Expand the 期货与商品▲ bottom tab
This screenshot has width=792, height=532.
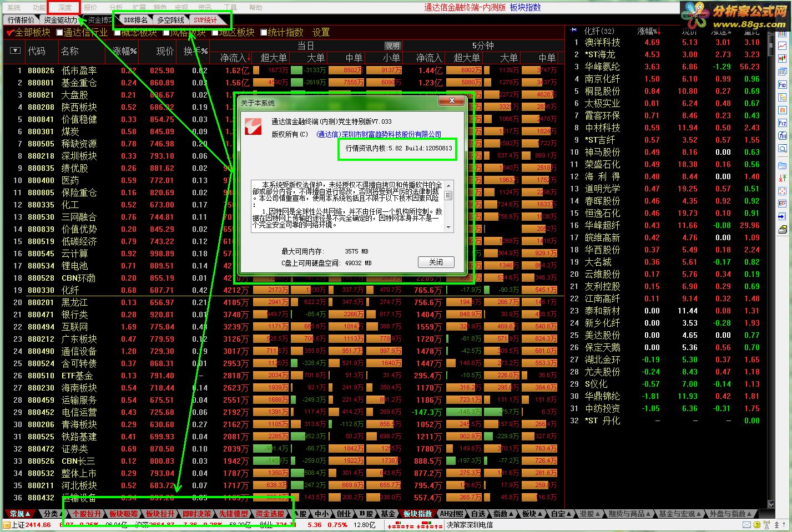click(x=630, y=514)
